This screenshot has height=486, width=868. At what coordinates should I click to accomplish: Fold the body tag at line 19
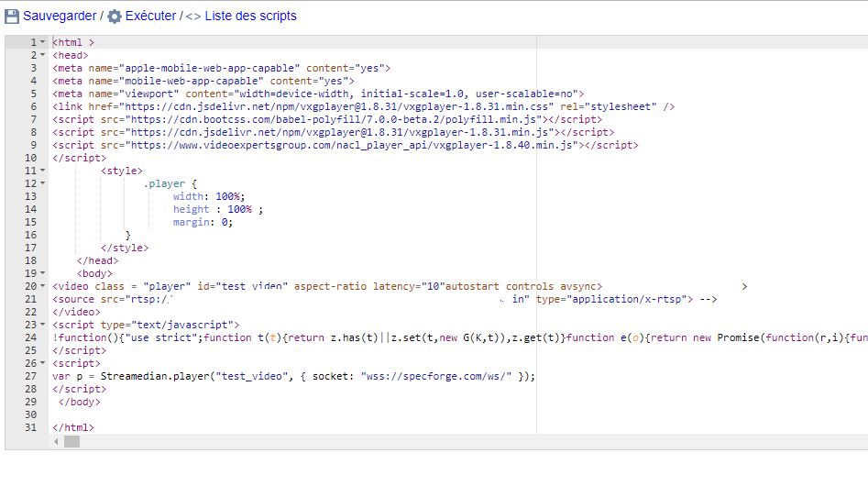[x=43, y=273]
